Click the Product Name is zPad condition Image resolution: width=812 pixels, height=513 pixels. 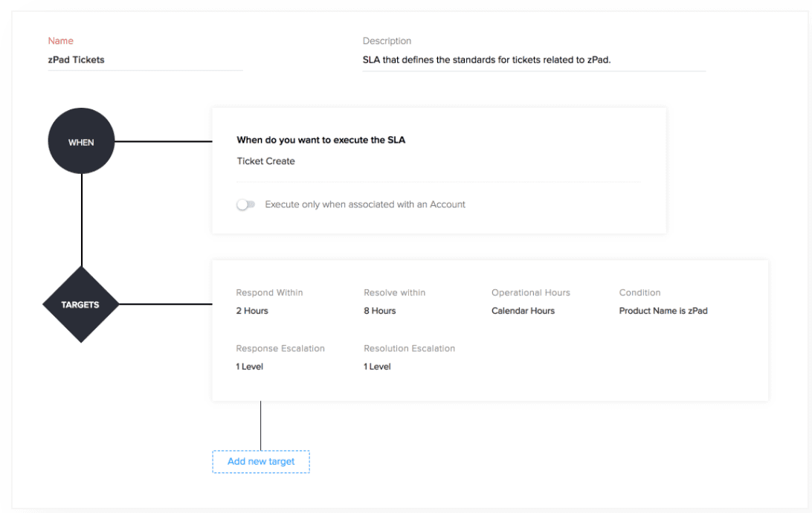663,311
